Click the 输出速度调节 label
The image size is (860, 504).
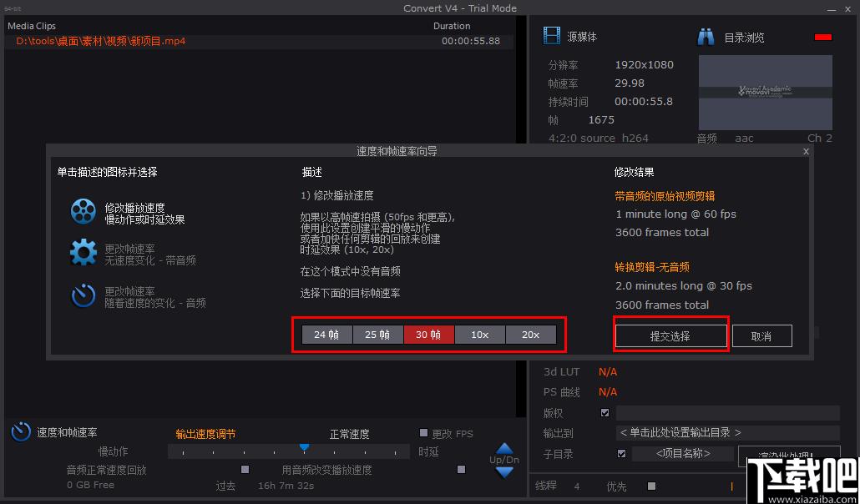point(205,435)
